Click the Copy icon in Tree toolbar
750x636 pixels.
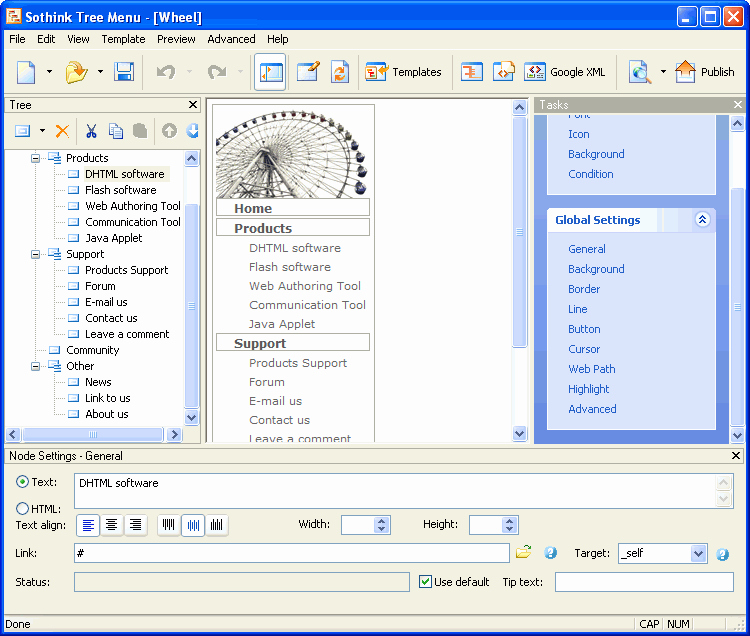coord(115,131)
